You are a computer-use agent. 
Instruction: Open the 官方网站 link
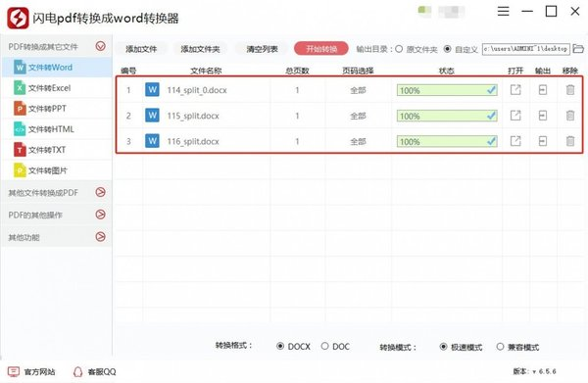(39, 372)
